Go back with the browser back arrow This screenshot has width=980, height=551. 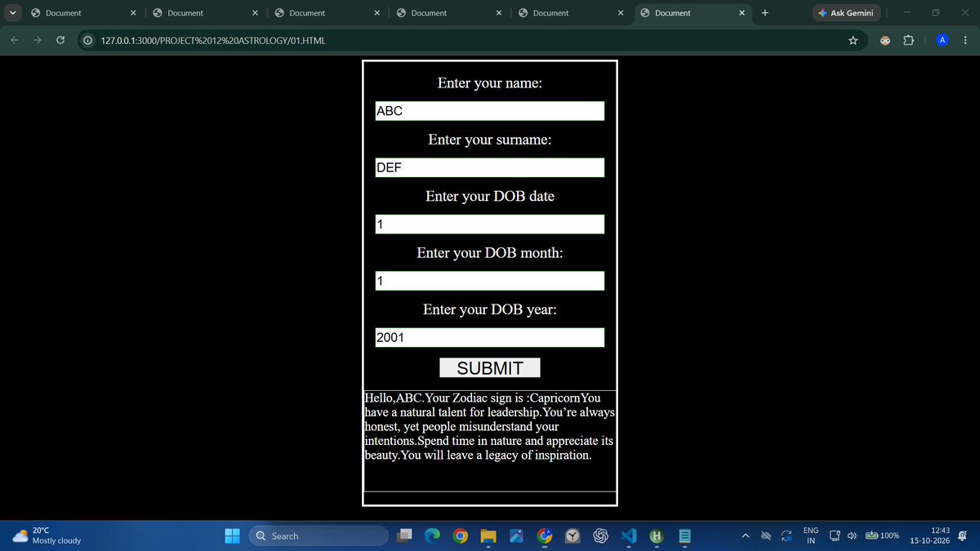point(15,41)
